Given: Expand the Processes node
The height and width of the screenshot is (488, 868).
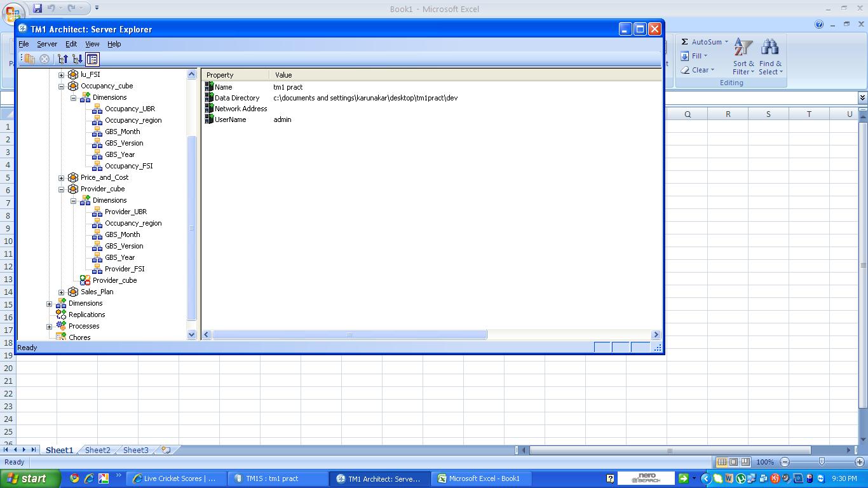Looking at the screenshot, I should coord(50,326).
